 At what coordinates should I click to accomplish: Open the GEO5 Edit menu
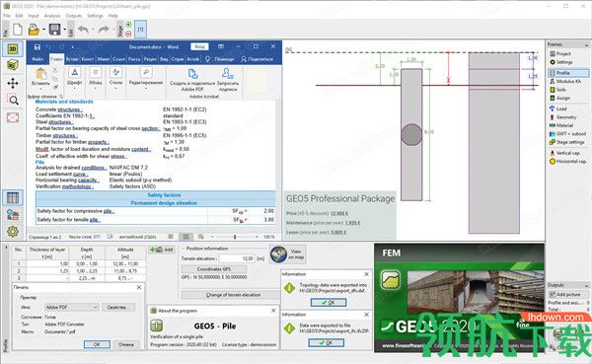20,16
